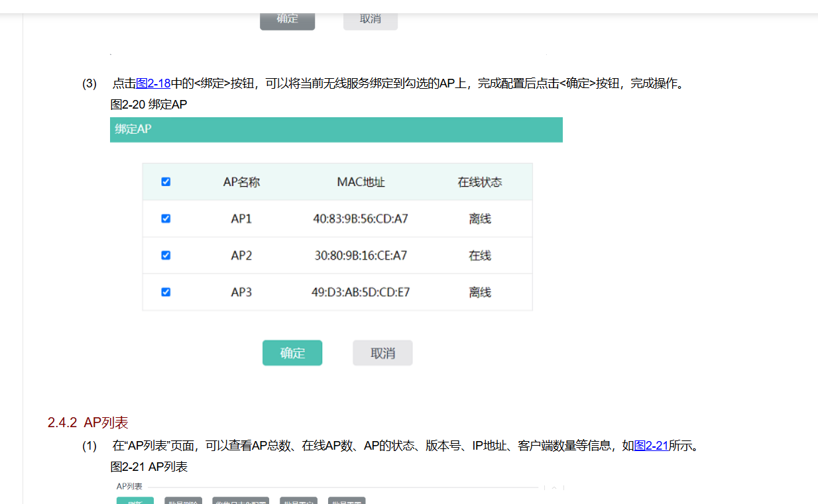This screenshot has height=504, width=818.
Task: Click the teal 确定 button under AP table
Action: coord(292,353)
